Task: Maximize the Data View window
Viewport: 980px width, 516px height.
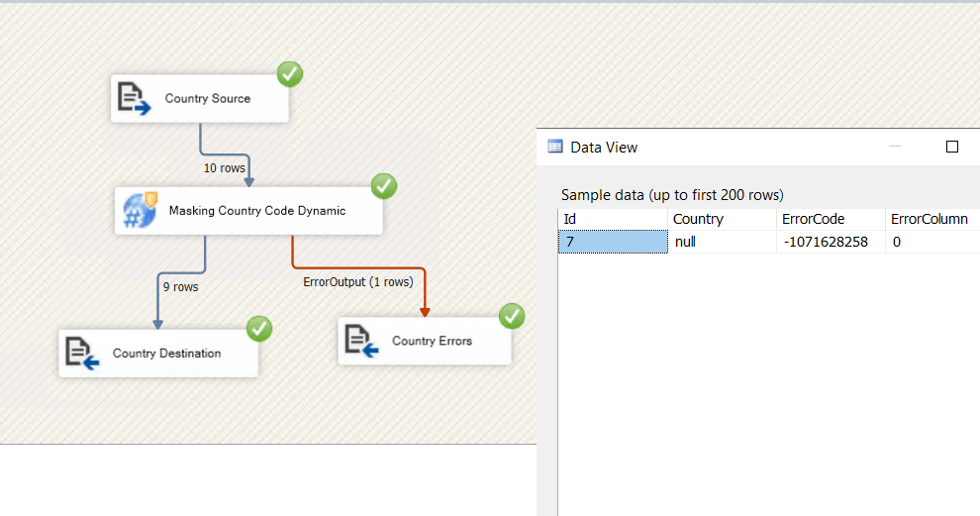Action: (952, 147)
